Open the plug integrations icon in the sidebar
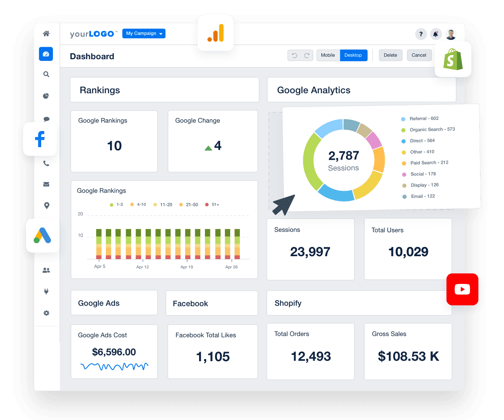The width and height of the screenshot is (504, 420). tap(46, 291)
